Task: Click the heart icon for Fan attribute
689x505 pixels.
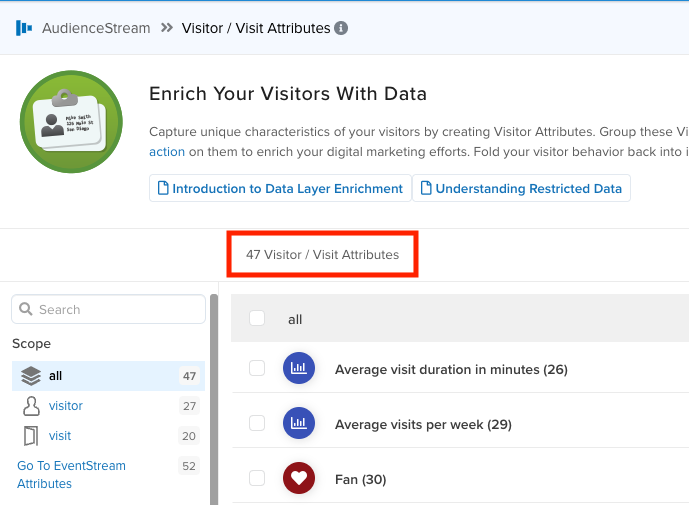Action: click(299, 478)
